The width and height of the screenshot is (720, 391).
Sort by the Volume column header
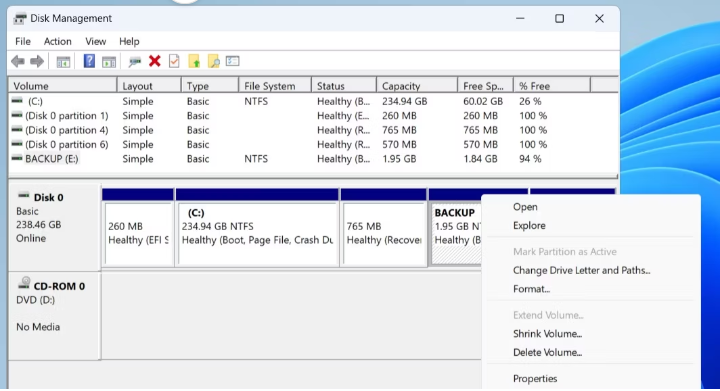pyautogui.click(x=63, y=86)
